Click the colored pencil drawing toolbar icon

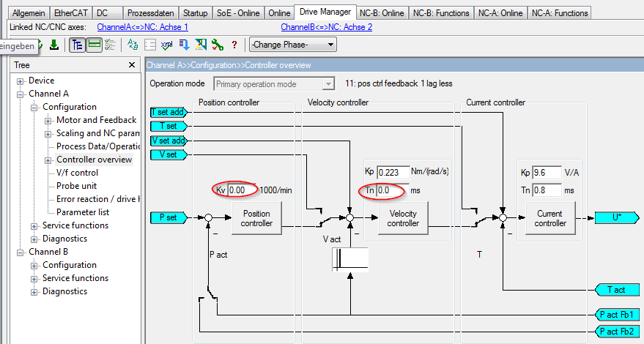click(x=201, y=45)
